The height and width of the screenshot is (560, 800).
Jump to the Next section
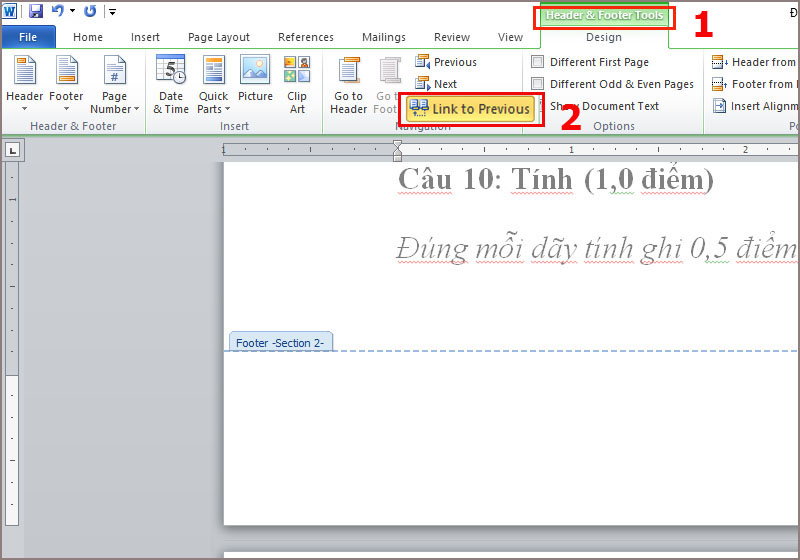[436, 84]
